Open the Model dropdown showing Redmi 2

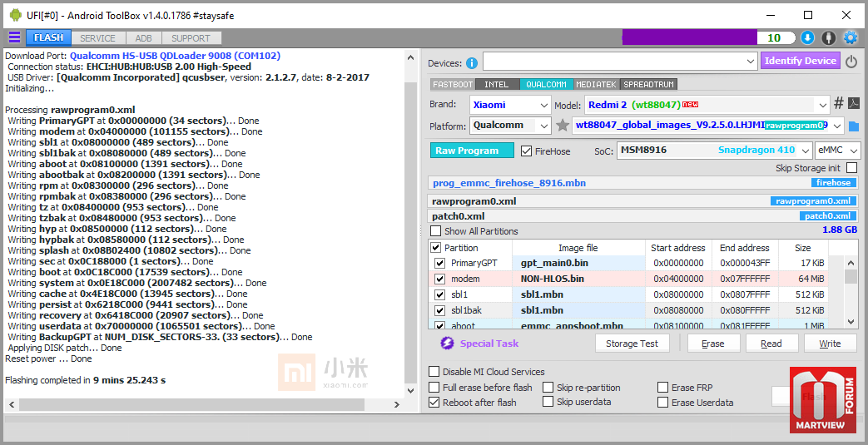coord(707,105)
